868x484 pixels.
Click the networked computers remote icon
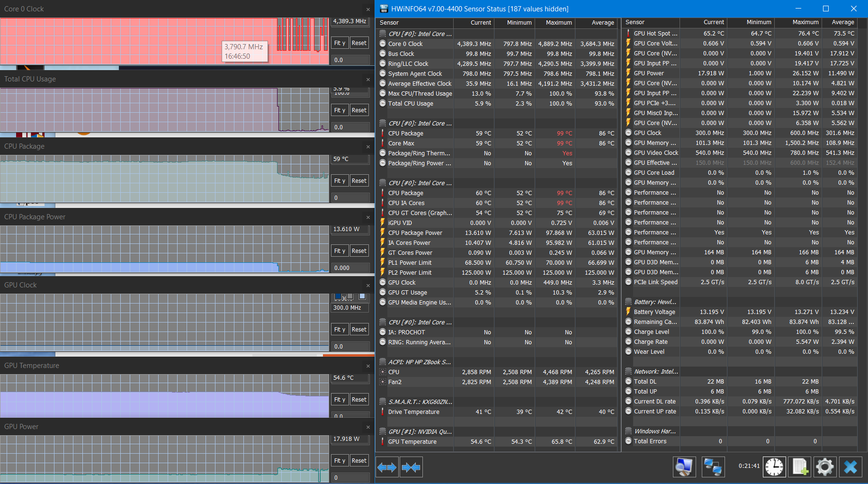click(x=713, y=467)
